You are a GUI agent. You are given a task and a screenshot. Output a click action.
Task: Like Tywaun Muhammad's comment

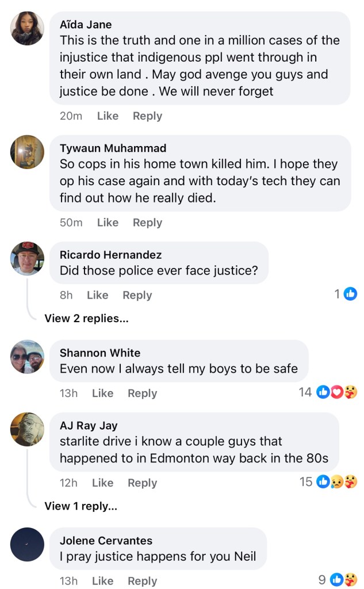click(108, 223)
